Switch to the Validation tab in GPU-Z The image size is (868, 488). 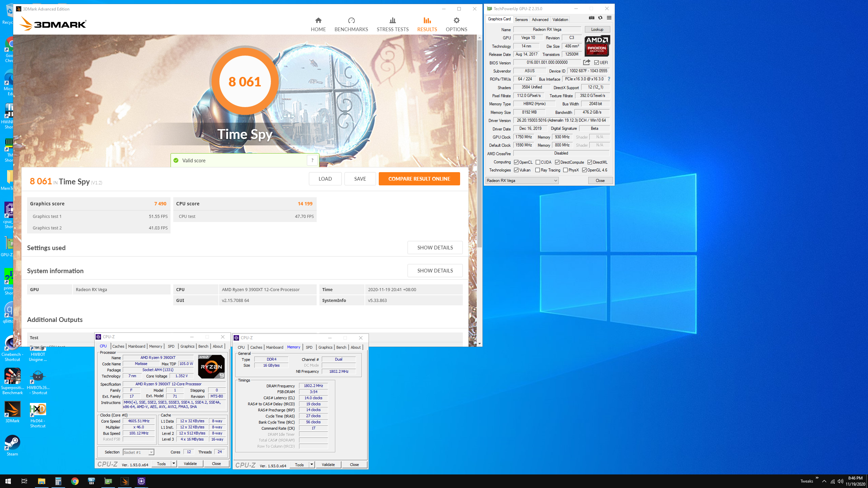(x=560, y=19)
